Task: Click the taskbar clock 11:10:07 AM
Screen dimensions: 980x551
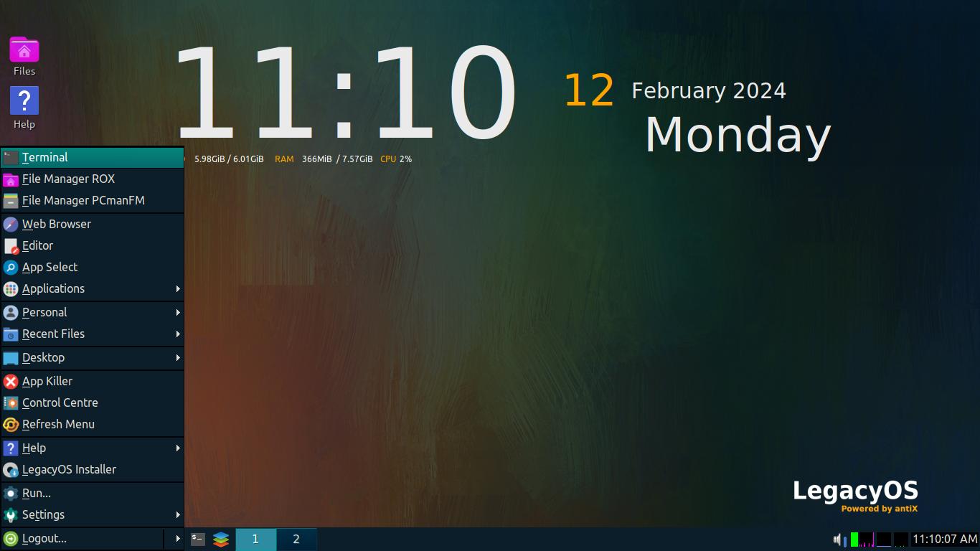Action: [945, 539]
